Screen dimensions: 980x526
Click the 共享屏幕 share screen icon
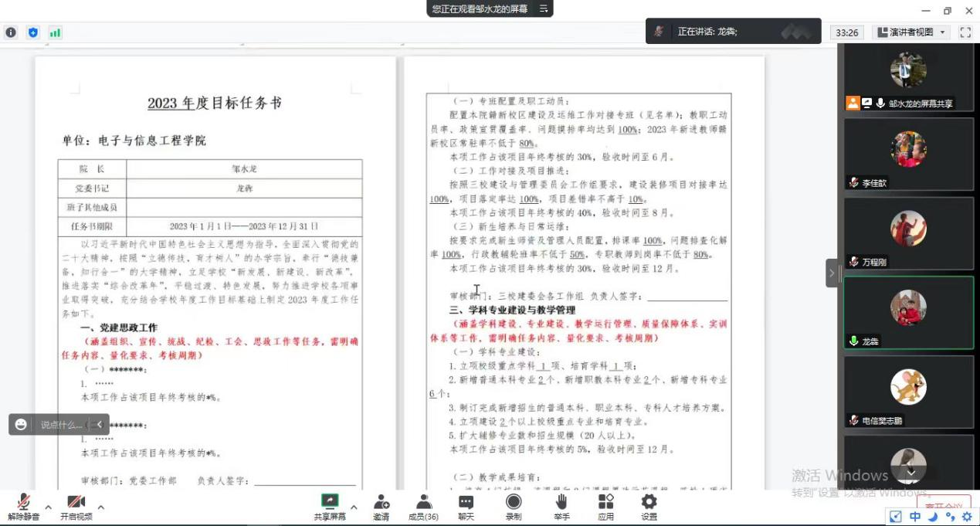[330, 506]
